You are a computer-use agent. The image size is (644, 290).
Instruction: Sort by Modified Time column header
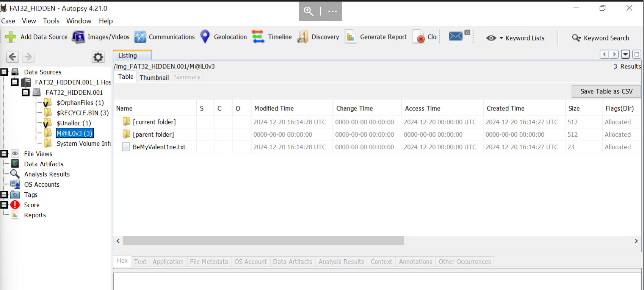click(x=291, y=108)
